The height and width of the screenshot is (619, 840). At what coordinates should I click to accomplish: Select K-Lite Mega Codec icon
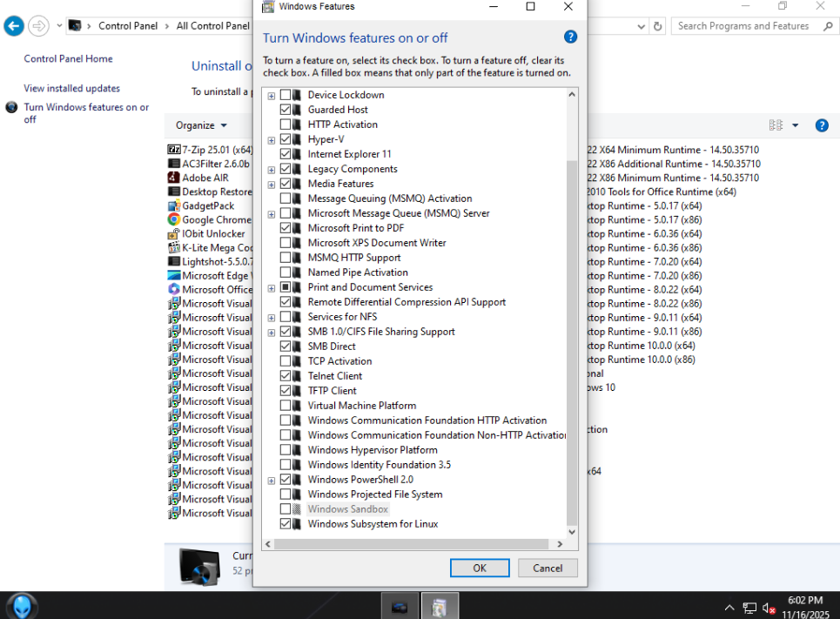point(173,247)
